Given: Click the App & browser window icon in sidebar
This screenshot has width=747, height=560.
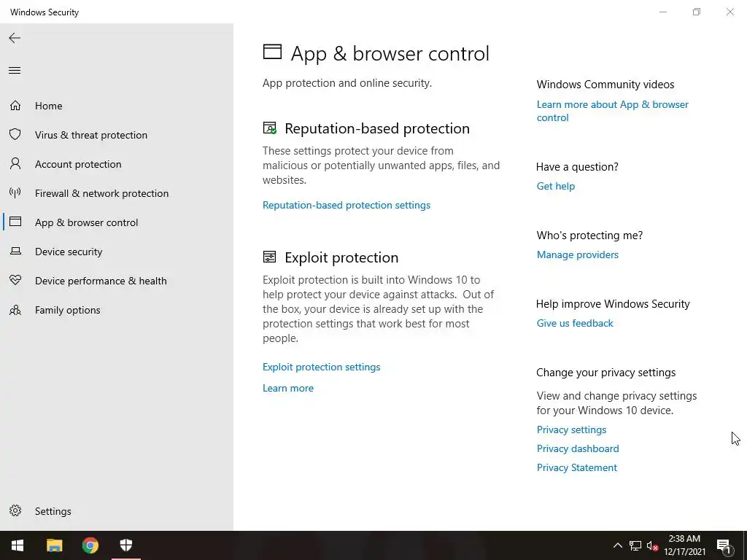Looking at the screenshot, I should [15, 222].
